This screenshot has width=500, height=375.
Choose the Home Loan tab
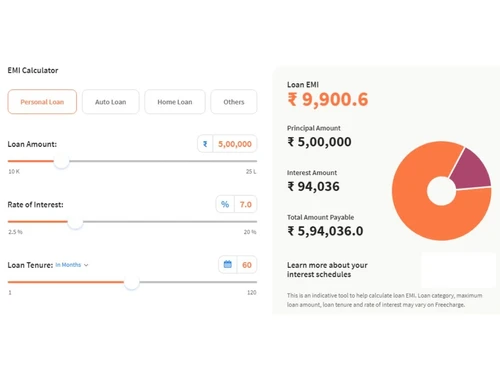[175, 102]
